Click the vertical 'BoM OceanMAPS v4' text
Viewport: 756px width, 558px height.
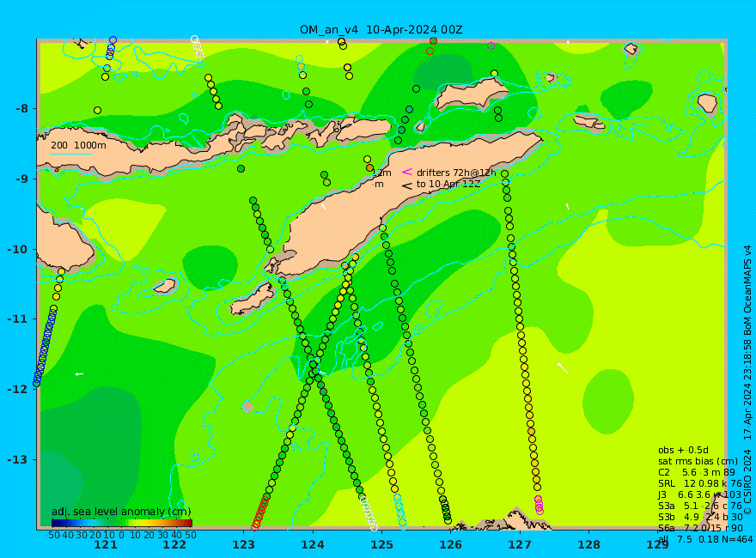[747, 289]
